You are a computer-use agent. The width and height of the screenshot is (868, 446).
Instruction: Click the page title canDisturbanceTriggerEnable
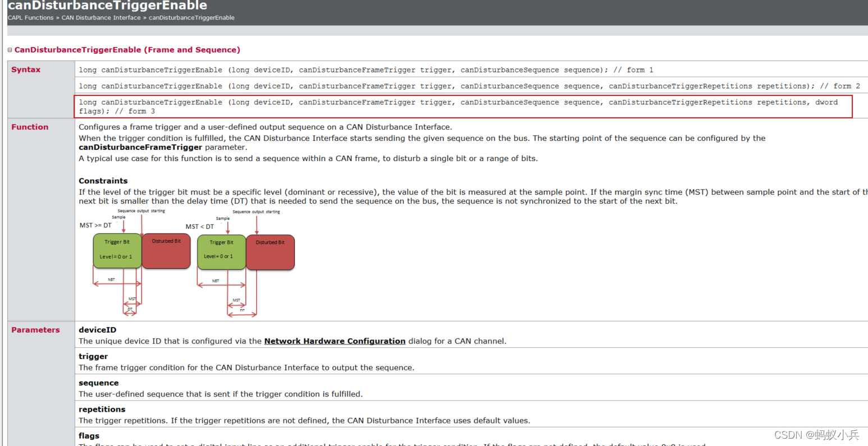pos(108,6)
